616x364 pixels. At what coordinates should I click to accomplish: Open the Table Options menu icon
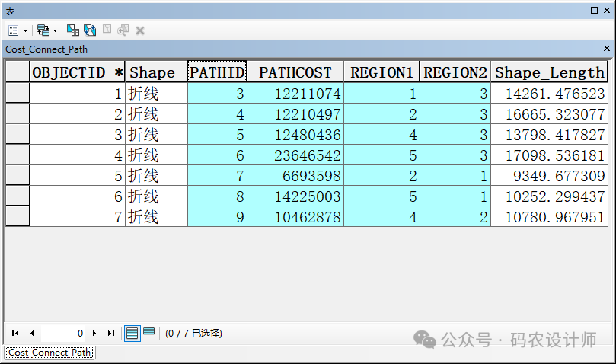pyautogui.click(x=14, y=30)
